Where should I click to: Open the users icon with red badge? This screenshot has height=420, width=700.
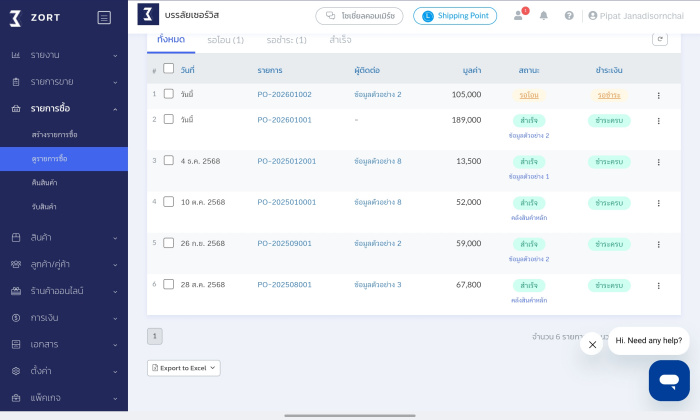point(518,16)
